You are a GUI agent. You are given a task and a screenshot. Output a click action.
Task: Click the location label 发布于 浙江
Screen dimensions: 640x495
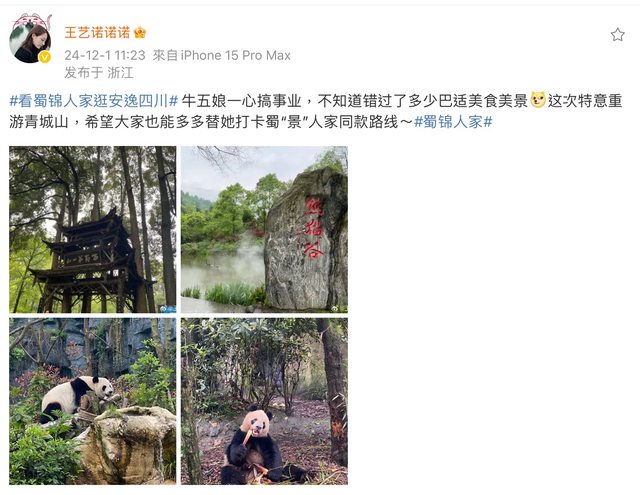pyautogui.click(x=99, y=73)
